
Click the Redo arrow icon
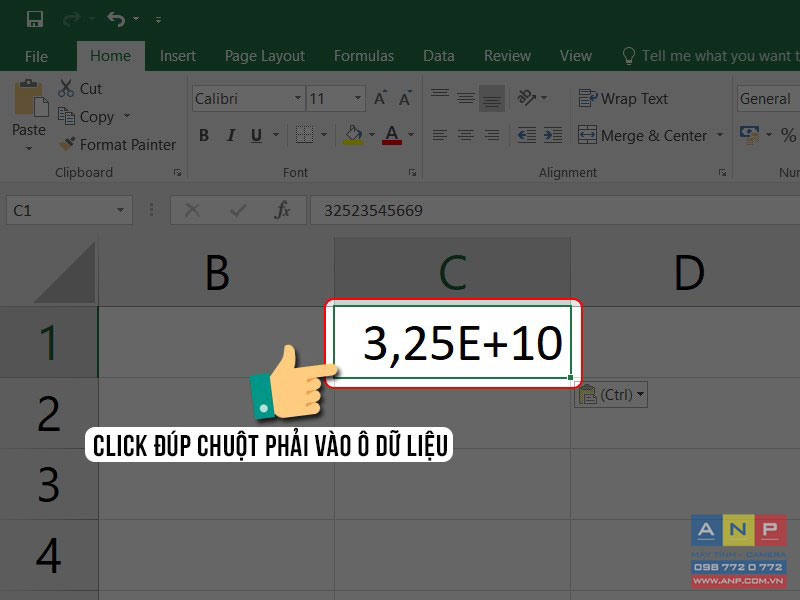coord(72,19)
